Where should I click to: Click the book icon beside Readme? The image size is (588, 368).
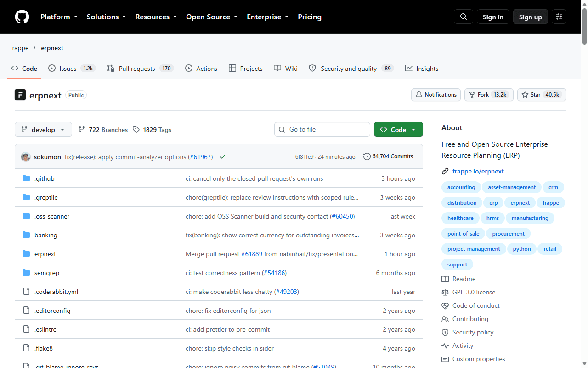tap(445, 279)
